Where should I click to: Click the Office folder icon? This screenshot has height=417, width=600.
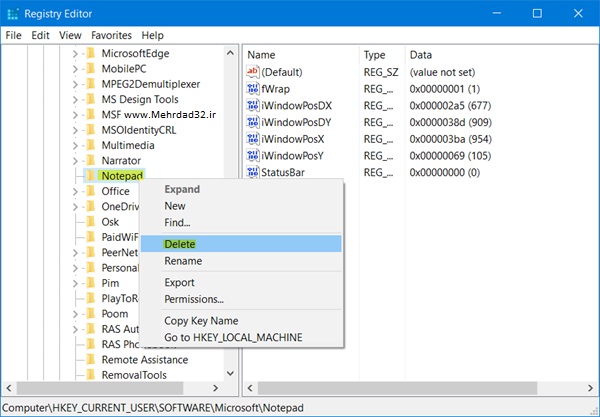(91, 191)
